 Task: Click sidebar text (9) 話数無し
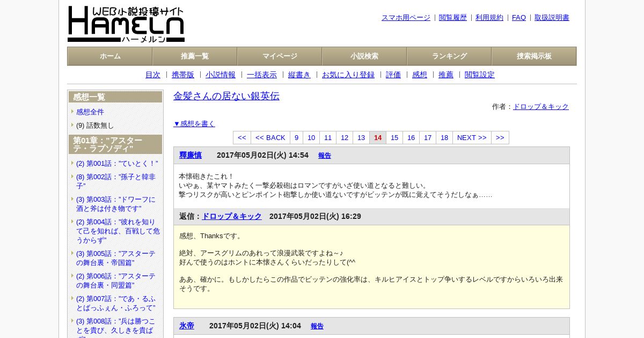click(x=95, y=125)
